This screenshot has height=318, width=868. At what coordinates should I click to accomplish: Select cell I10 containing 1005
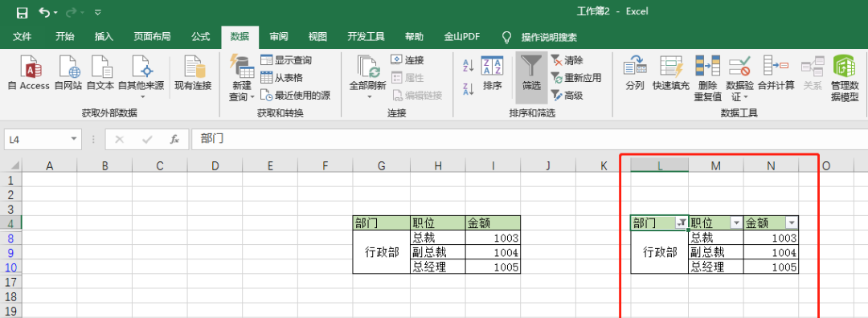[493, 267]
